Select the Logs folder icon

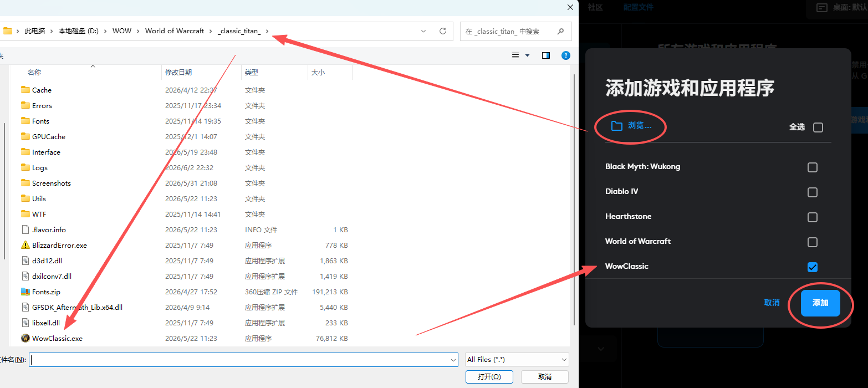[x=25, y=167]
